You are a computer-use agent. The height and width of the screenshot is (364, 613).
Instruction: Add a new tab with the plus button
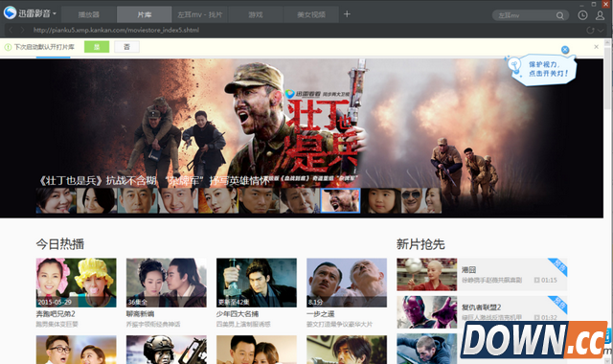[347, 14]
